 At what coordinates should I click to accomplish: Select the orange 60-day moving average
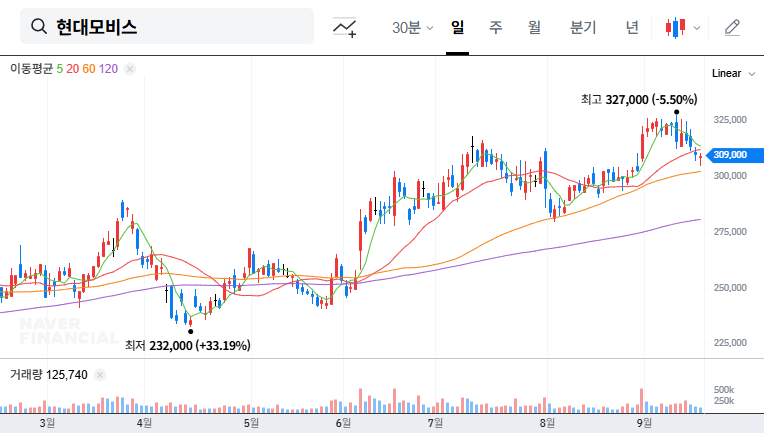[89, 69]
